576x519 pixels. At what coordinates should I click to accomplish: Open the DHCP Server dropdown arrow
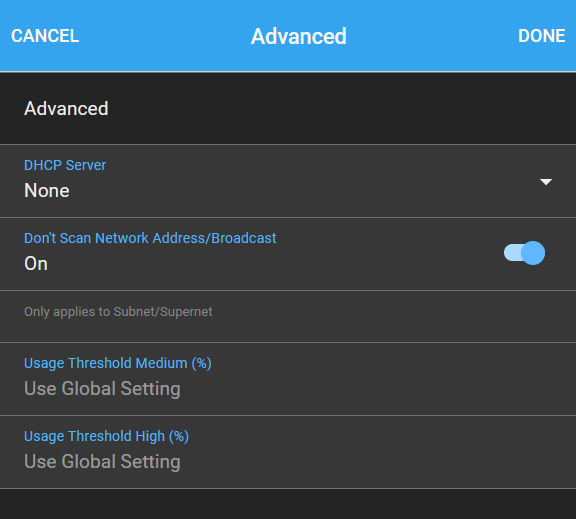(546, 182)
